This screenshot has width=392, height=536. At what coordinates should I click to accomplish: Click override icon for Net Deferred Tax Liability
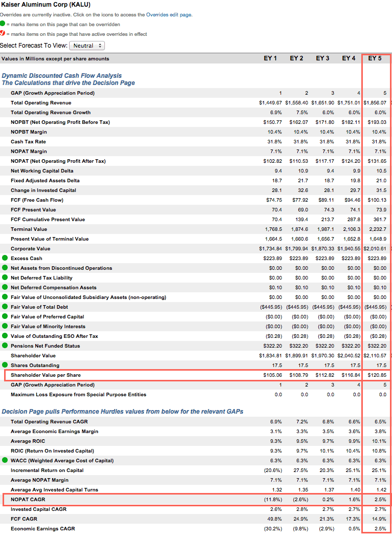pyautogui.click(x=5, y=277)
